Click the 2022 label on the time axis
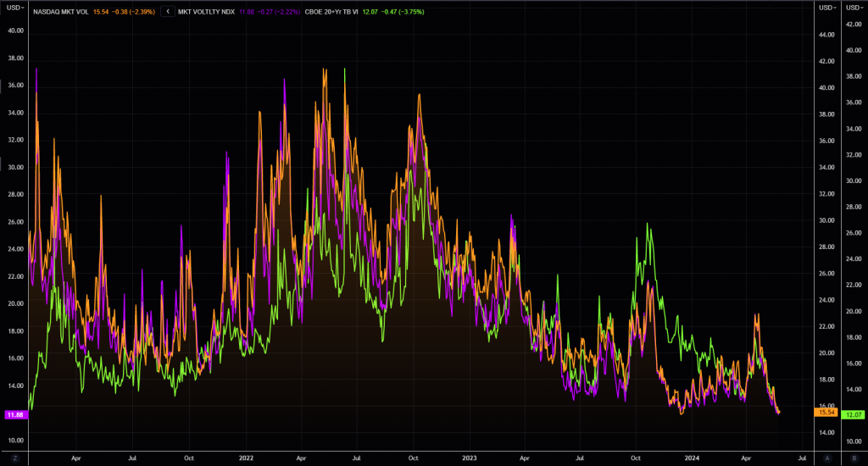 [x=246, y=458]
